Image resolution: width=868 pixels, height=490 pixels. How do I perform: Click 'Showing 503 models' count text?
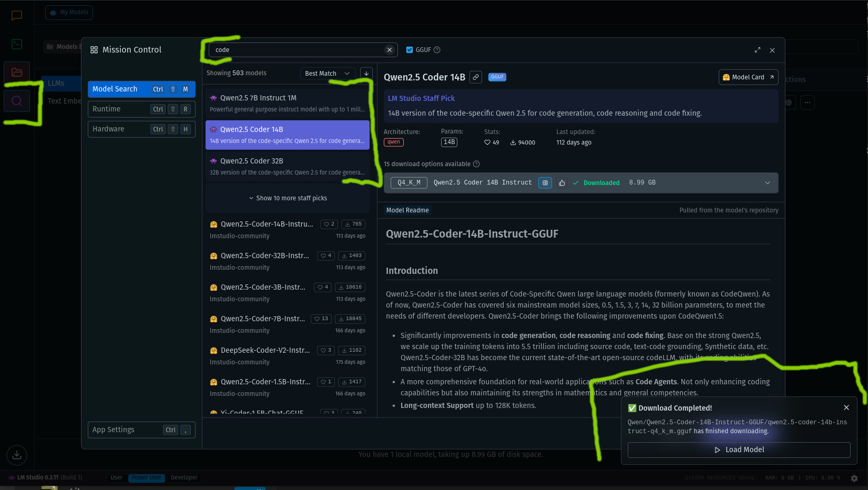(237, 73)
